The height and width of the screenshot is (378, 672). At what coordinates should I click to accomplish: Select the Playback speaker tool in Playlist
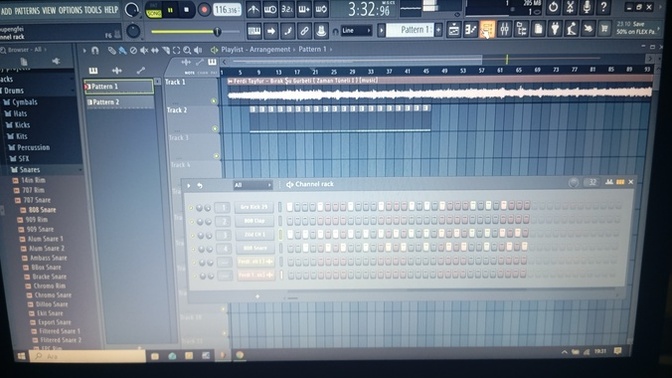[198, 51]
